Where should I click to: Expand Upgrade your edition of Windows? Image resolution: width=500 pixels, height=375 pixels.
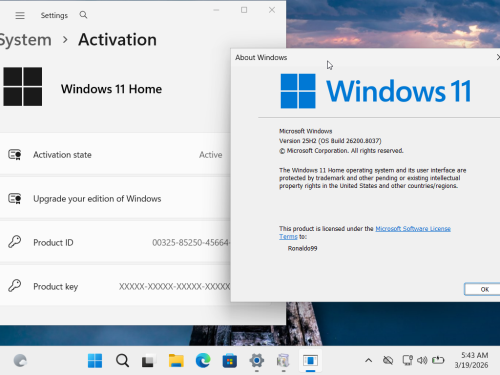tap(115, 199)
